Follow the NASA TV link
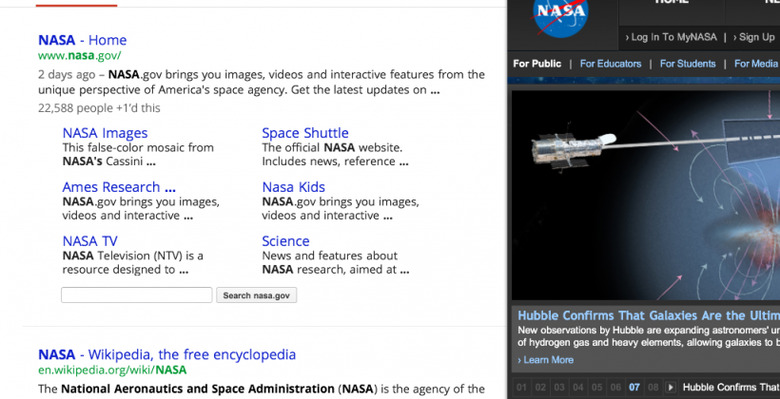Viewport: 780px width, 399px height. 90,241
